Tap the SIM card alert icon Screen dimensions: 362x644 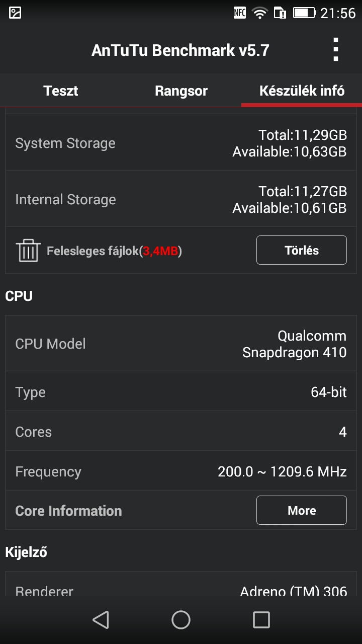pos(280,13)
